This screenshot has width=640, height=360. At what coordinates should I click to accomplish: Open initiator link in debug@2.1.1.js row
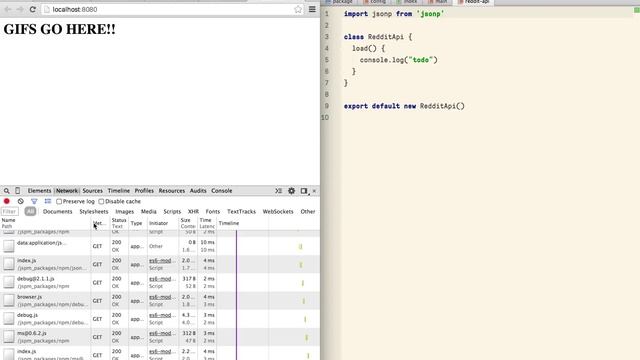point(160,279)
